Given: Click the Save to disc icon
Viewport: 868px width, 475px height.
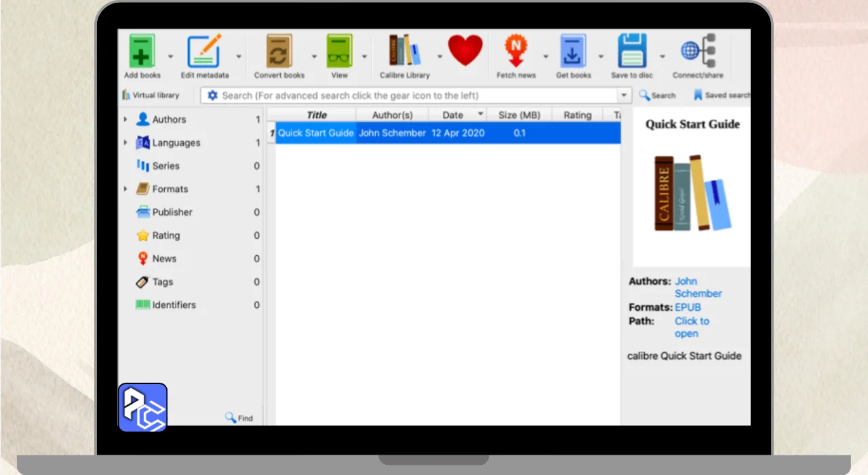Looking at the screenshot, I should coord(632,52).
